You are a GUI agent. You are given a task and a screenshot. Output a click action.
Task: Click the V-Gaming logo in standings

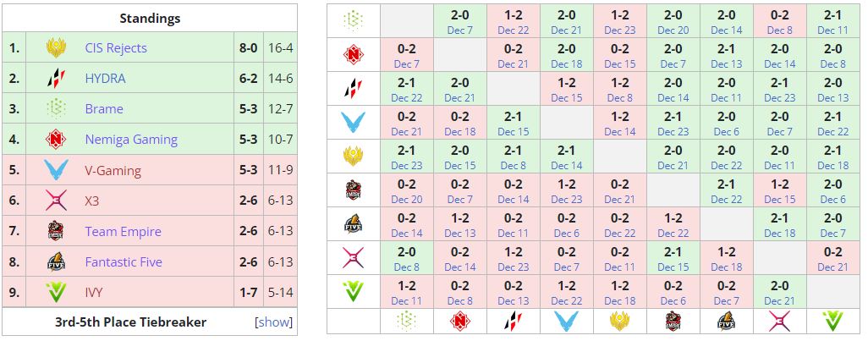(x=56, y=170)
